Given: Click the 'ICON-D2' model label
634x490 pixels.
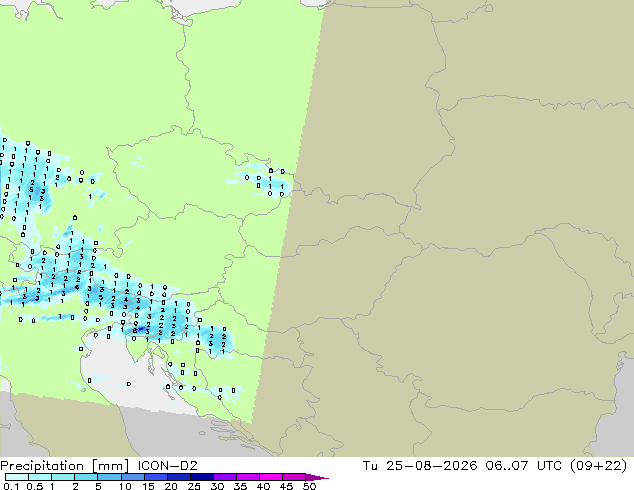Looking at the screenshot, I should pyautogui.click(x=167, y=466).
